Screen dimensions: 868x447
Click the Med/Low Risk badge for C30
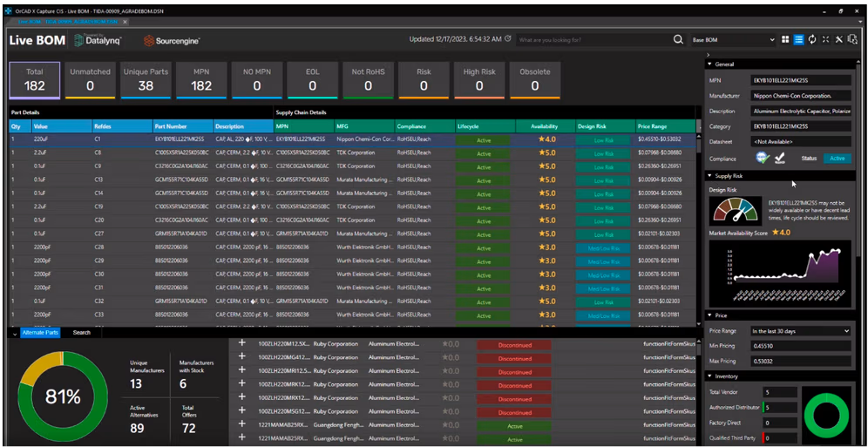coord(605,274)
